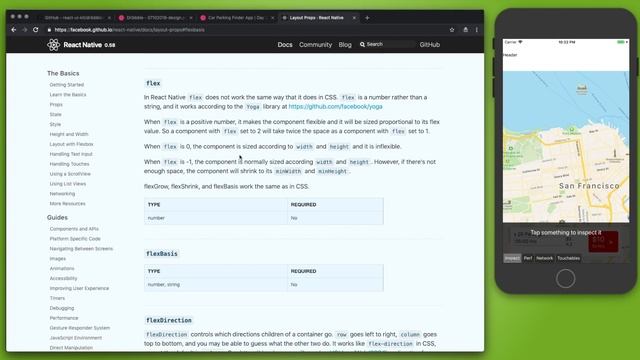Open Gesture Responder System in the sidebar
The width and height of the screenshot is (640, 360).
click(80, 328)
